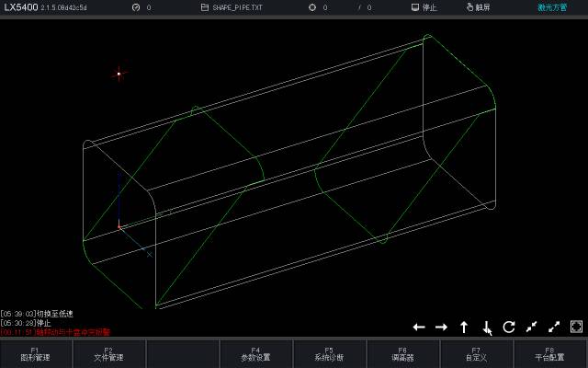
Task: Click the 激光方管 mode label
Action: click(x=552, y=7)
